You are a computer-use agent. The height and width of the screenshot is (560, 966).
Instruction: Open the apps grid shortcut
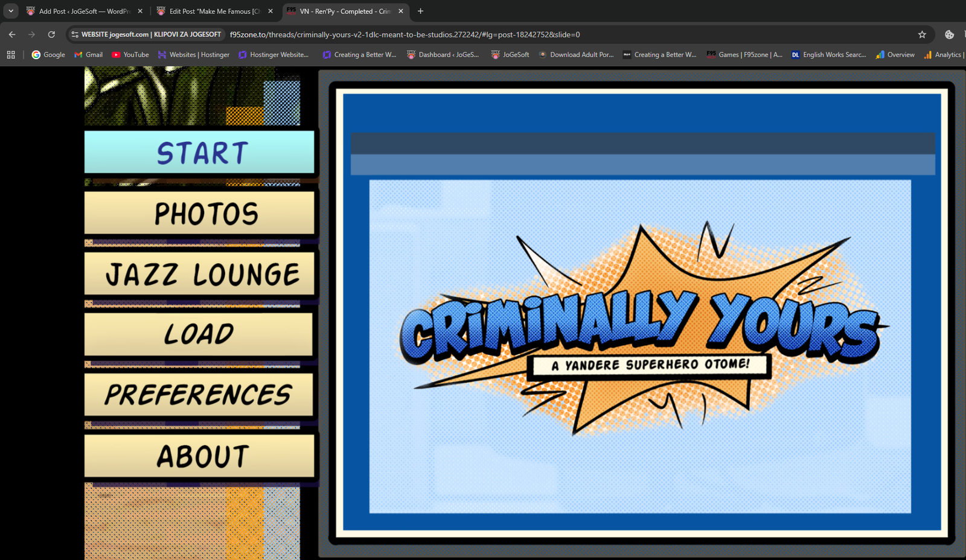(11, 54)
